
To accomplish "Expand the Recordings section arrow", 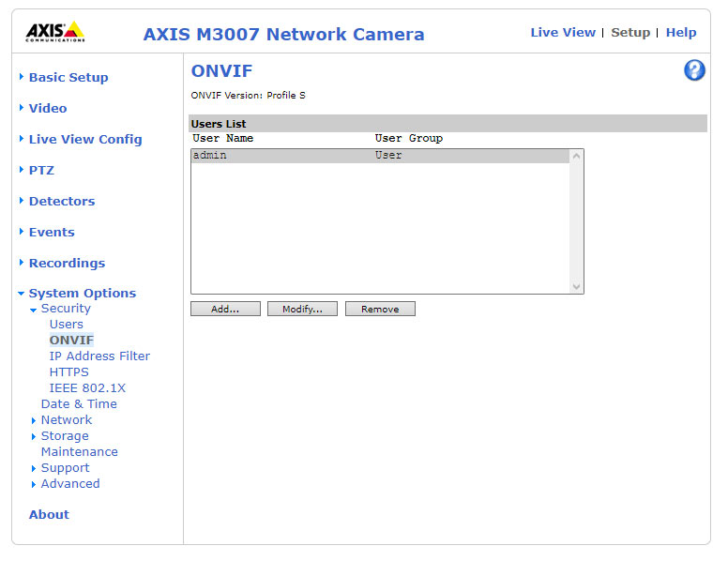I will (x=22, y=263).
